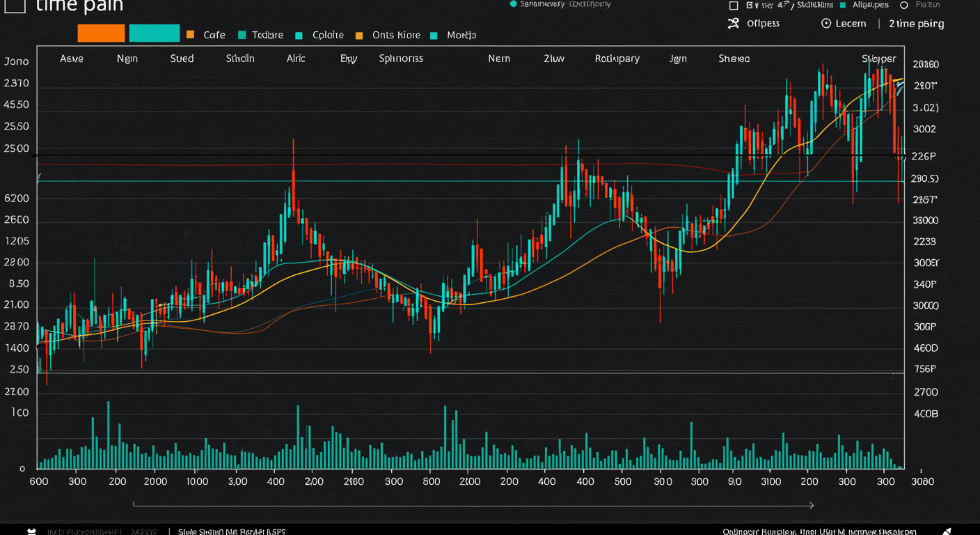The height and width of the screenshot is (535, 980).
Task: Click the 'Jono' label on left axis
Action: coord(17,61)
